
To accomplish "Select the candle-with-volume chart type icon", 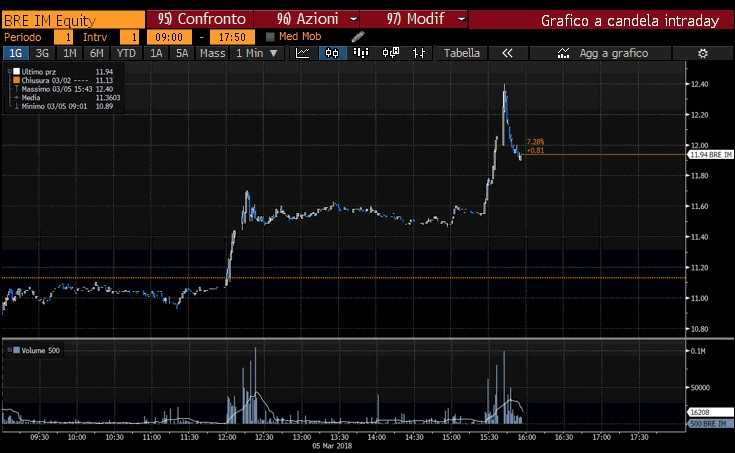I will (x=390, y=53).
